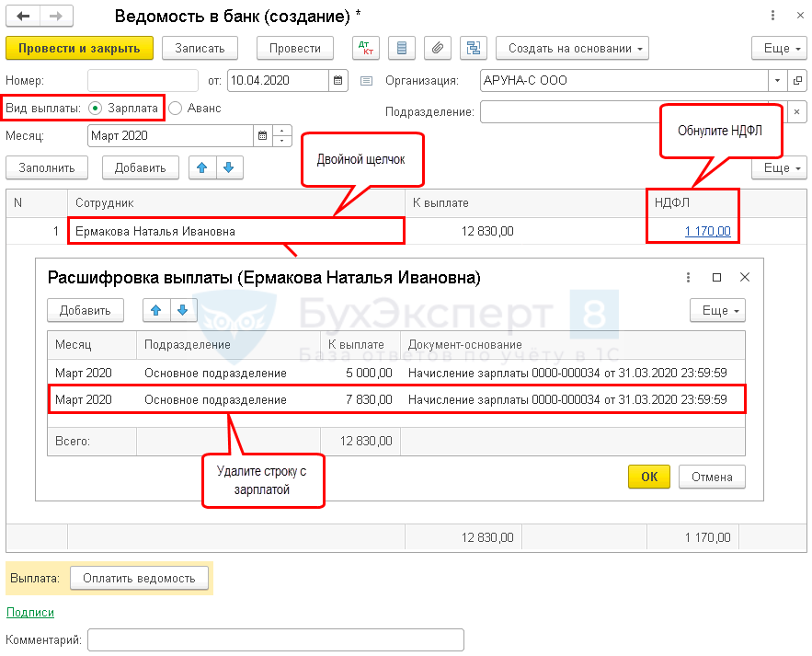Click Добавить above the employee table
Screen dimensions: 812x656
point(141,167)
